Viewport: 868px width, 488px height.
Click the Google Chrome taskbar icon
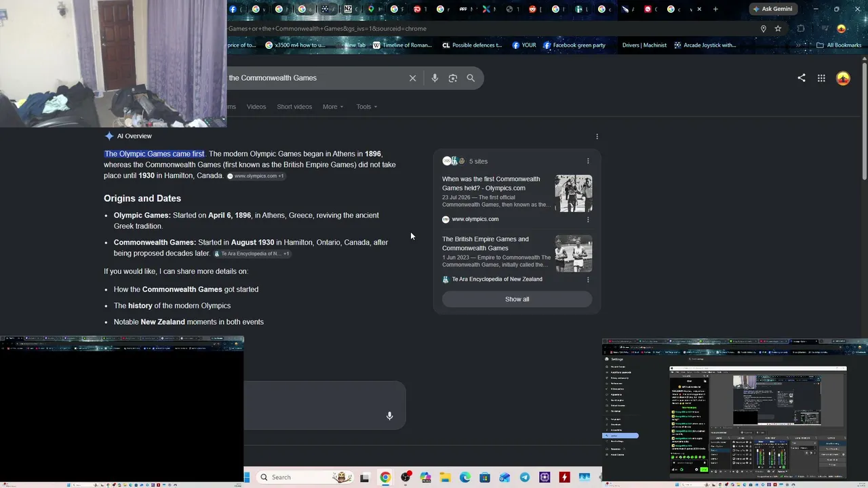pos(385,478)
